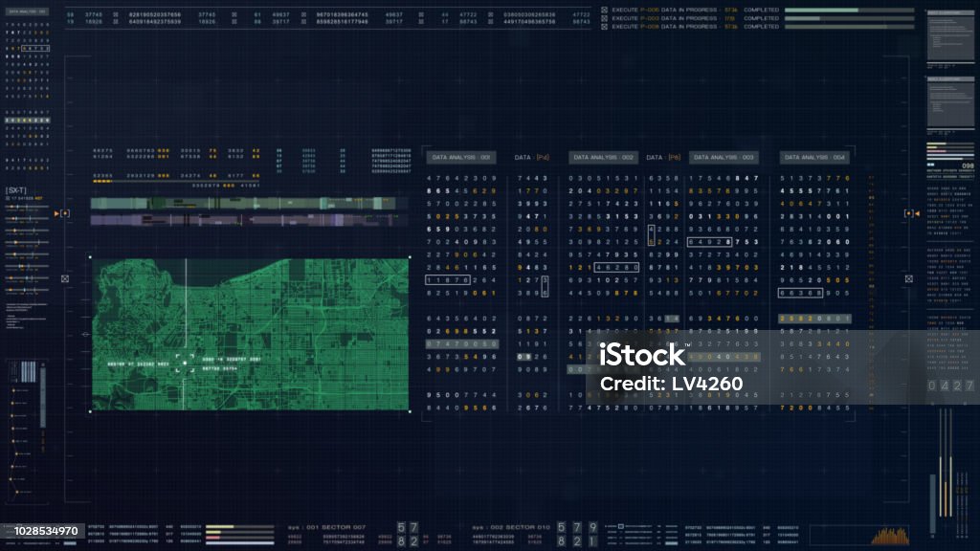Click the yellow bottom-left progress bar
This screenshot has width=980, height=551.
point(240,527)
